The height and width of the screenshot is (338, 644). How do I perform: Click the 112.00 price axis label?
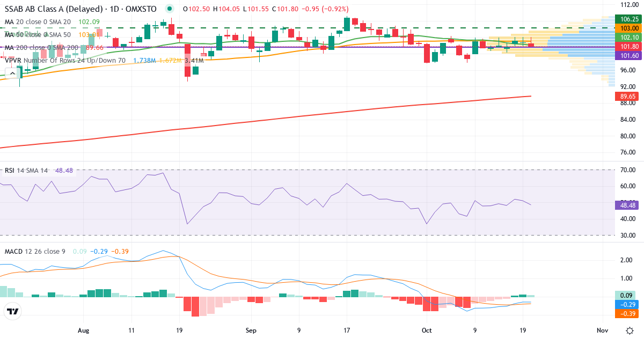tap(629, 4)
